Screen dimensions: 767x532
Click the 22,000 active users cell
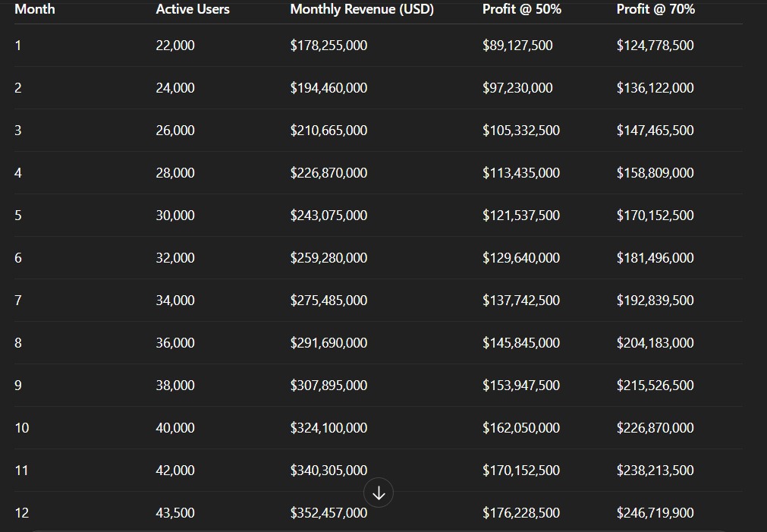coord(175,46)
